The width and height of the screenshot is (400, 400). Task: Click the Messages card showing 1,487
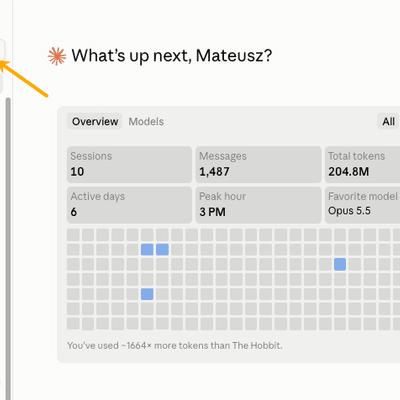tap(258, 164)
